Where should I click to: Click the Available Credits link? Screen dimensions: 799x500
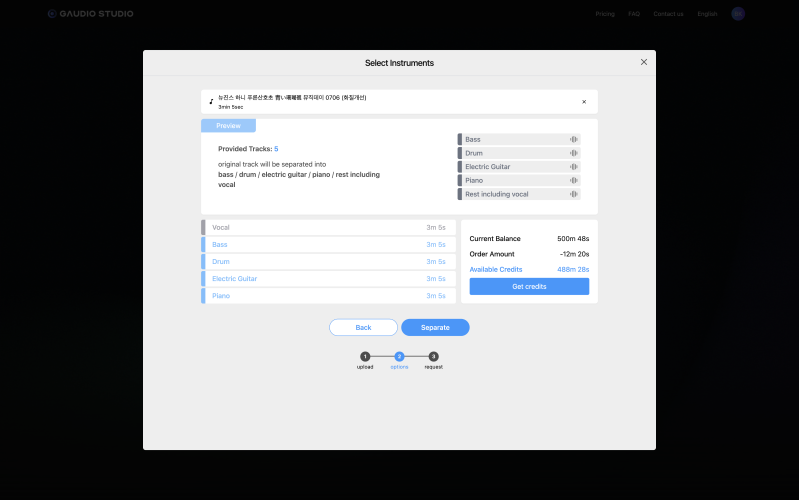coord(496,269)
